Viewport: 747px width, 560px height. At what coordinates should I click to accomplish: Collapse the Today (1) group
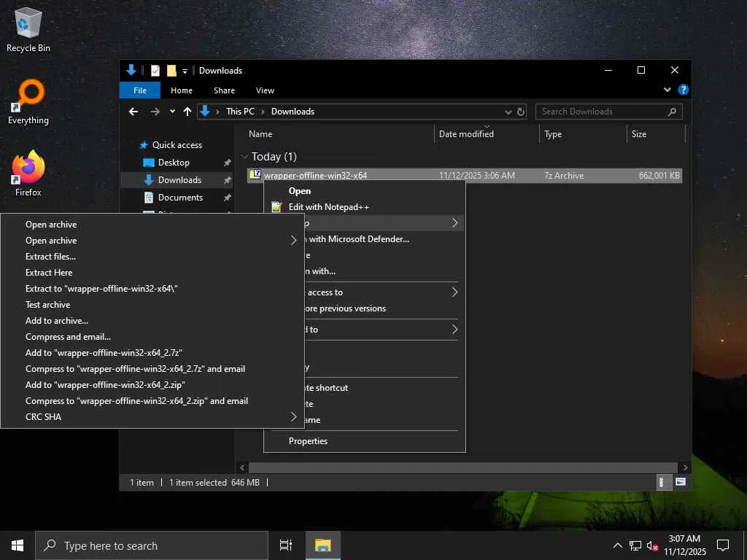[x=244, y=157]
